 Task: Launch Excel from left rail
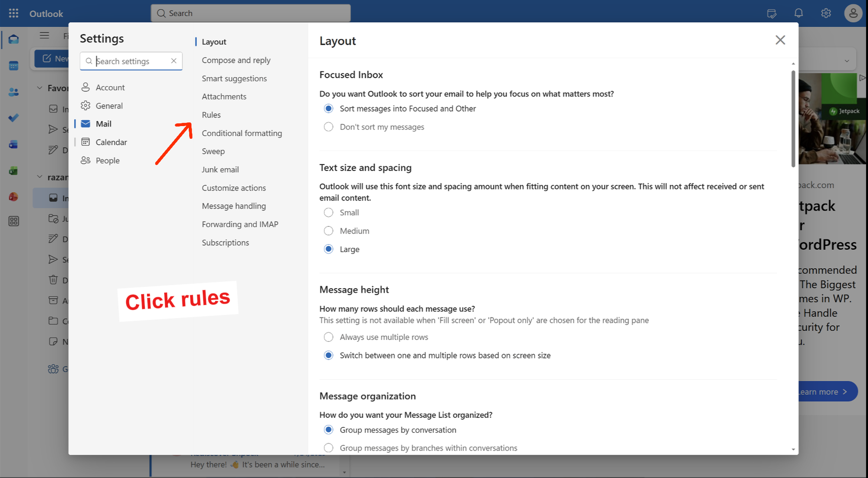(14, 171)
